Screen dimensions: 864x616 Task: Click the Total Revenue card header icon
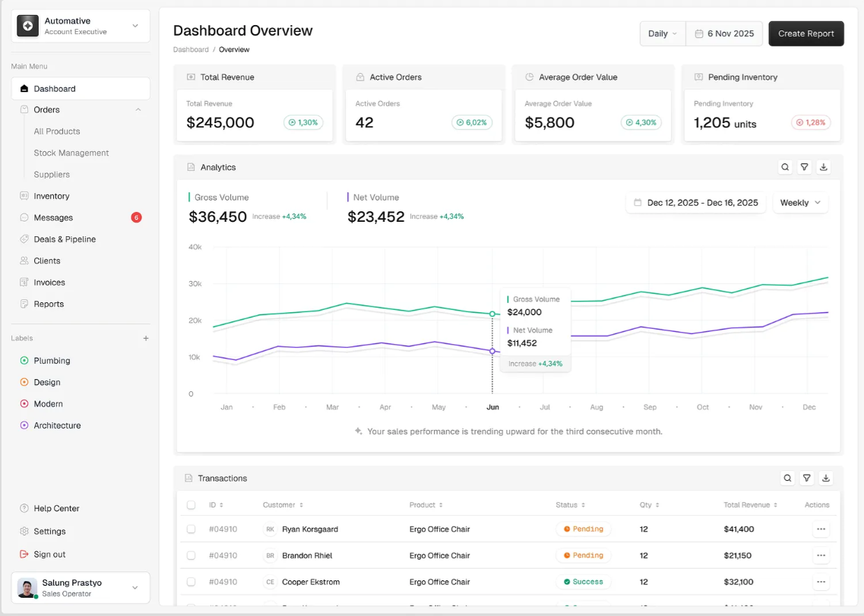pyautogui.click(x=191, y=77)
